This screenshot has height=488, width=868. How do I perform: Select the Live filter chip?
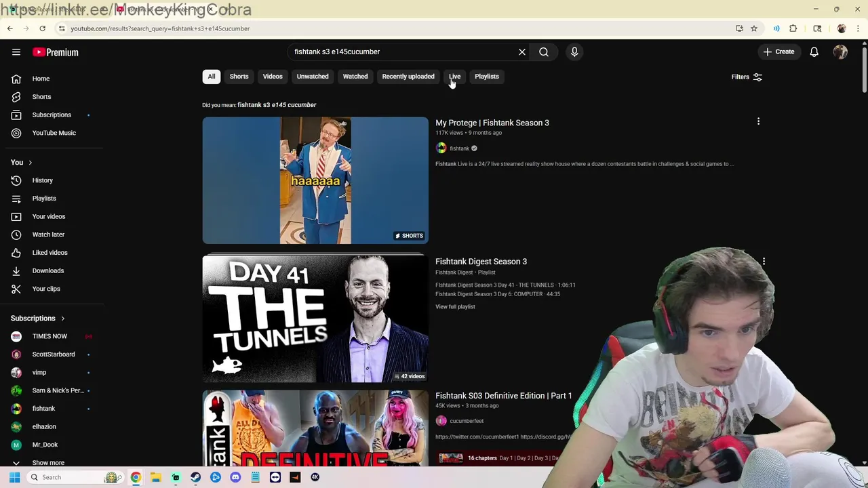pyautogui.click(x=454, y=77)
